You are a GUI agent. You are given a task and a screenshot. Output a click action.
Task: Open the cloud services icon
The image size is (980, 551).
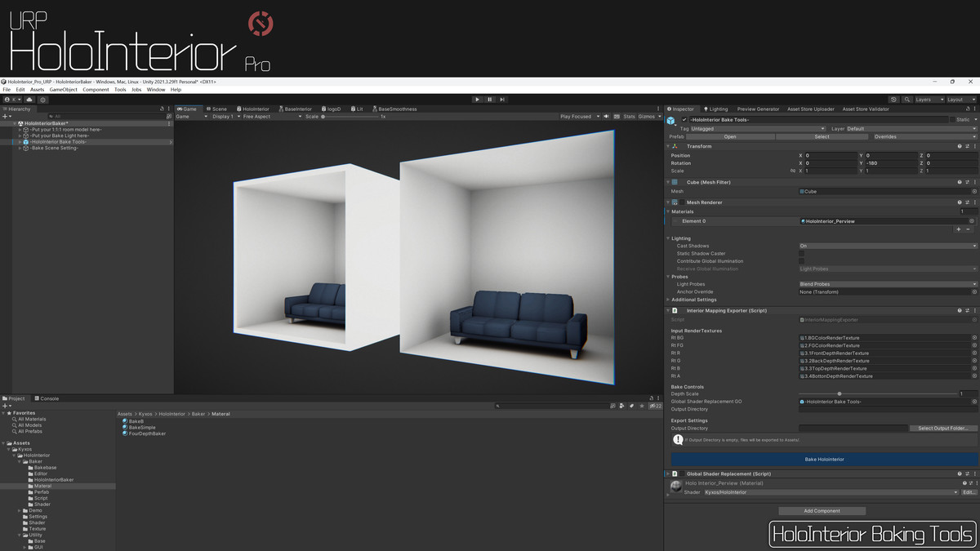point(29,100)
